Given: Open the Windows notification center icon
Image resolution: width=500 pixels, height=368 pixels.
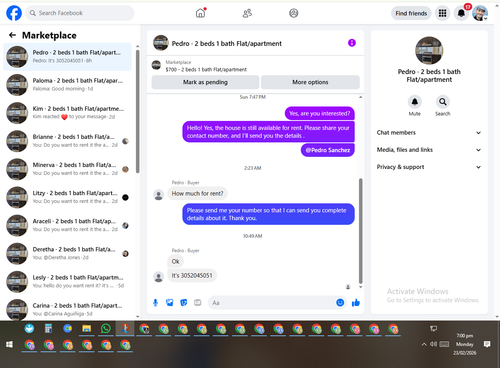Looking at the screenshot, I should tap(487, 344).
